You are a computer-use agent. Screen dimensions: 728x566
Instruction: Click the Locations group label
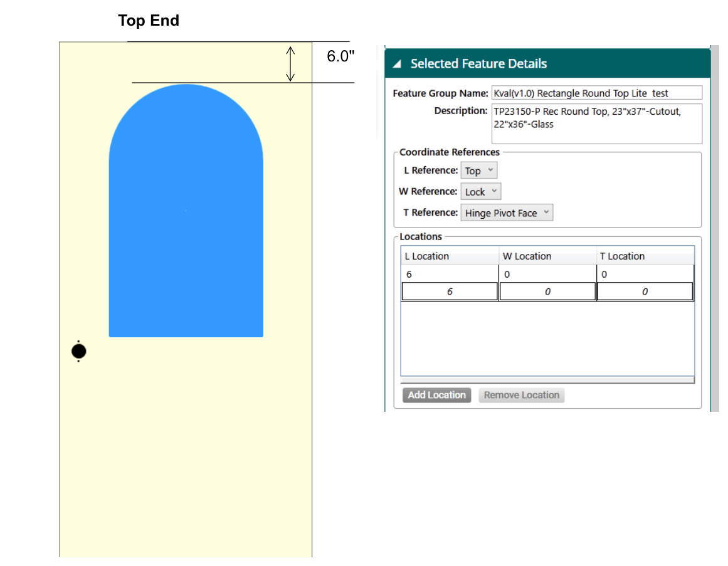421,236
